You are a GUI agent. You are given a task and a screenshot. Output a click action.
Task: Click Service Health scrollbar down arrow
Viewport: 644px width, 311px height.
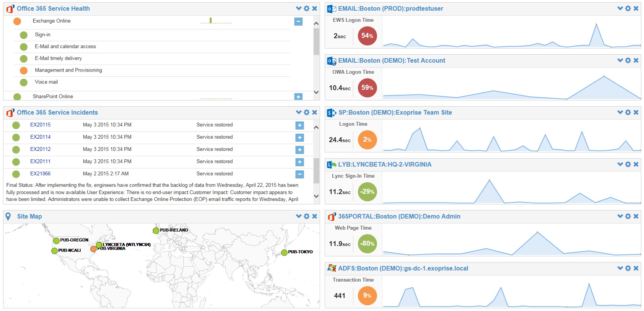click(x=316, y=92)
